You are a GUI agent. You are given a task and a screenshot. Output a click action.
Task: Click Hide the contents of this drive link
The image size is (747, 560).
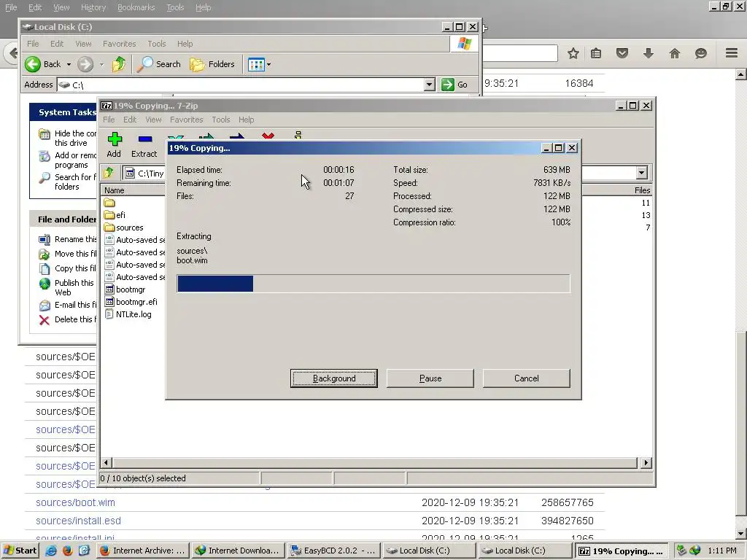(x=75, y=138)
